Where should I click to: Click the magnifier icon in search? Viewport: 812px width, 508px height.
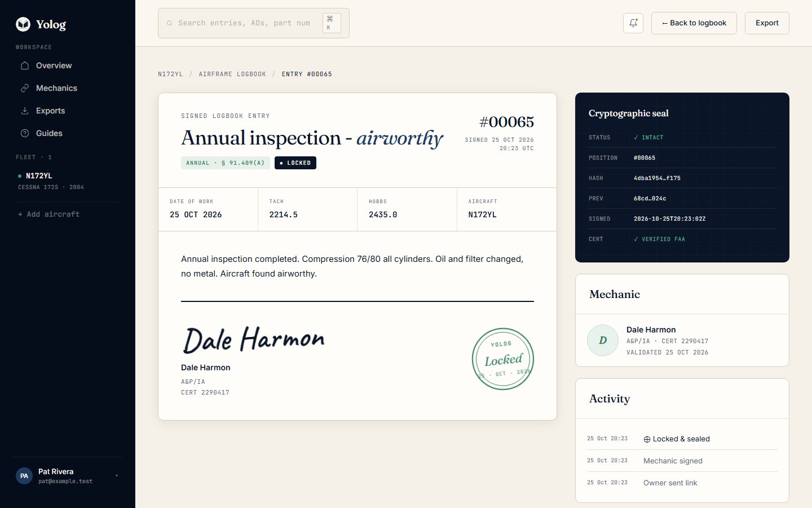(x=169, y=23)
